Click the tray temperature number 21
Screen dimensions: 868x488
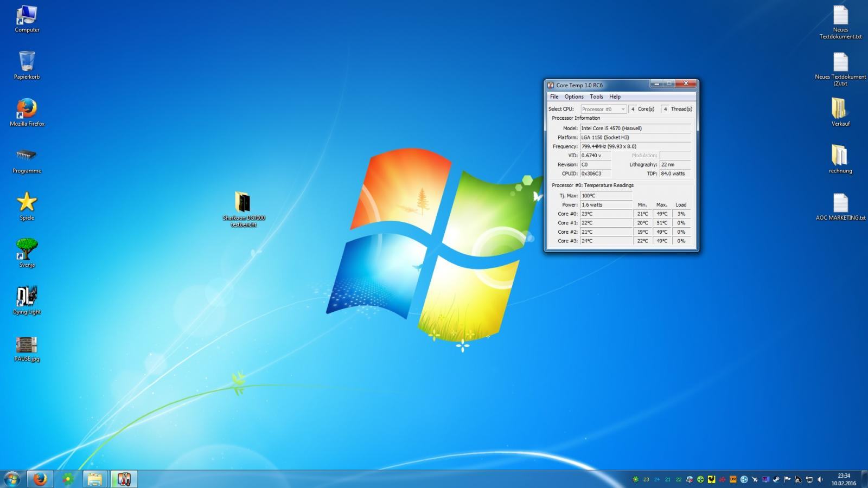point(668,479)
